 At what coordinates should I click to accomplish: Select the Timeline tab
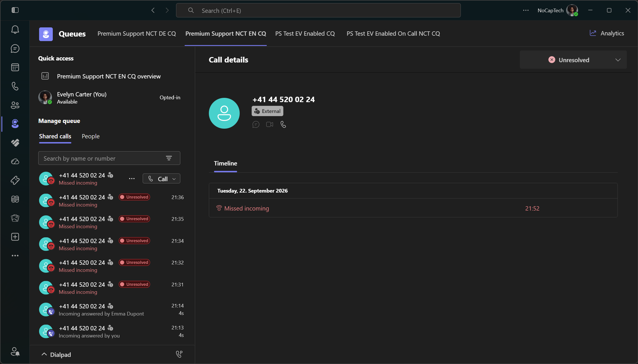pos(225,163)
